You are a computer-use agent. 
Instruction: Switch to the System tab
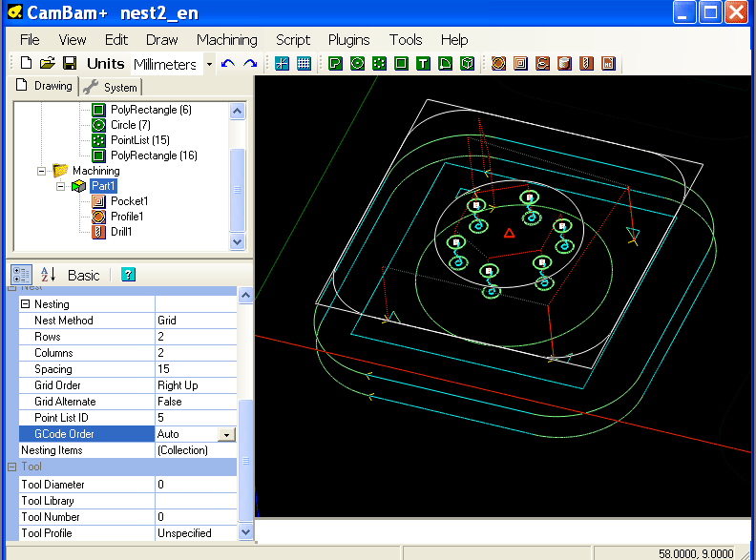pos(112,87)
